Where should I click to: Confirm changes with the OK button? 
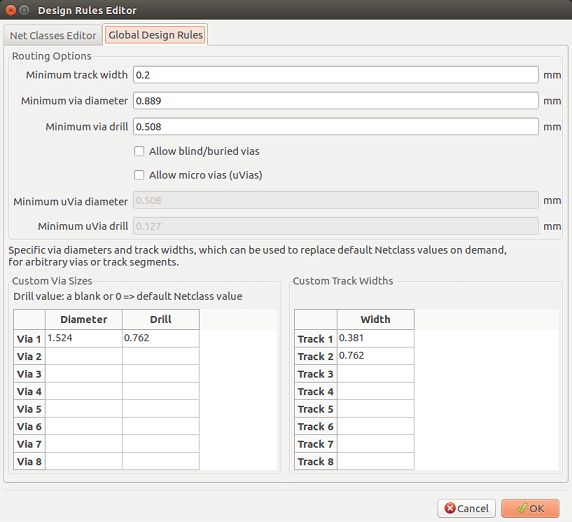point(530,508)
